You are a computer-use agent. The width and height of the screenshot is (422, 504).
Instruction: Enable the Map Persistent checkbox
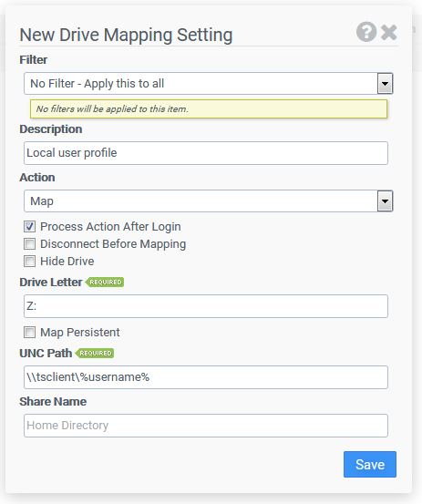point(29,333)
